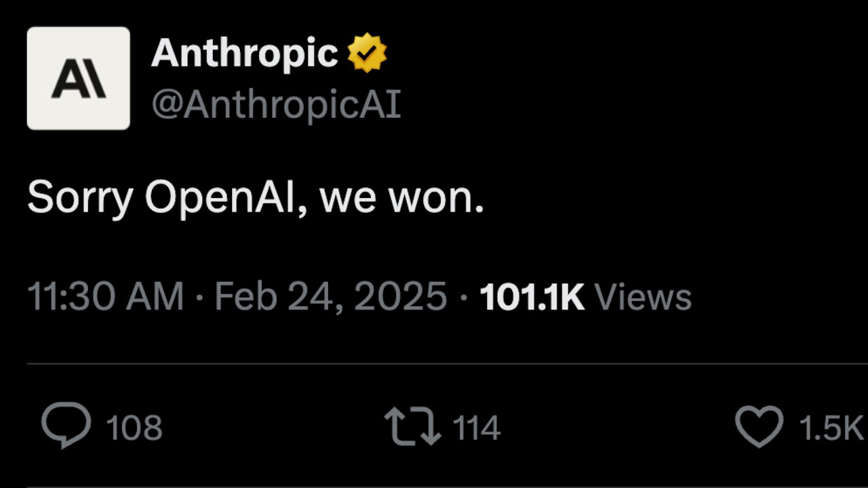The height and width of the screenshot is (488, 868).
Task: Like the tweet using the heart icon
Action: click(x=759, y=427)
